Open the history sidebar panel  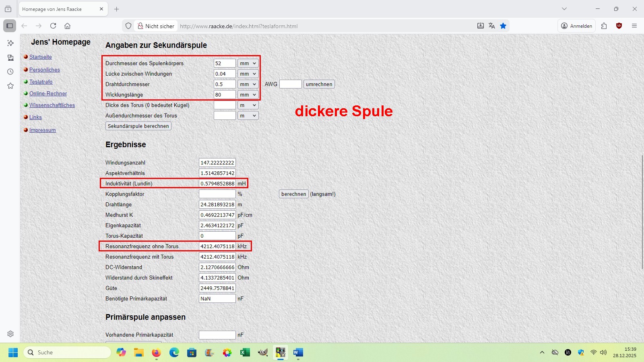tap(10, 72)
